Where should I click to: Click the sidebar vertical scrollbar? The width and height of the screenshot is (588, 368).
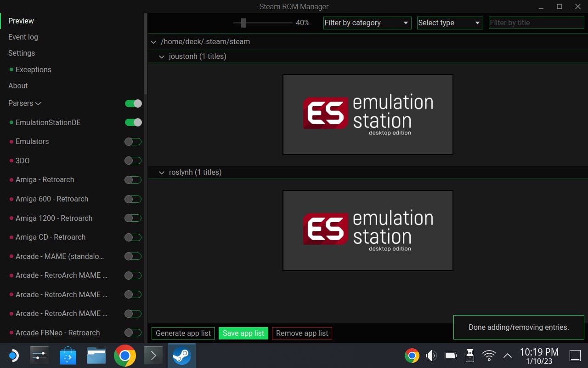146,53
